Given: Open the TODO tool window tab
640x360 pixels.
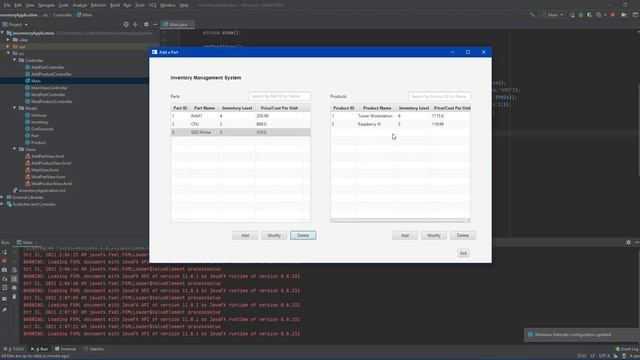Looking at the screenshot, I should [13, 349].
